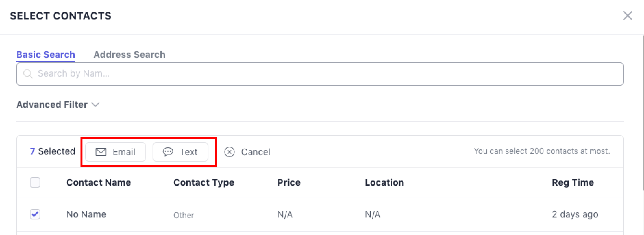Click the envelope icon to email contacts
This screenshot has width=644, height=235.
(101, 152)
